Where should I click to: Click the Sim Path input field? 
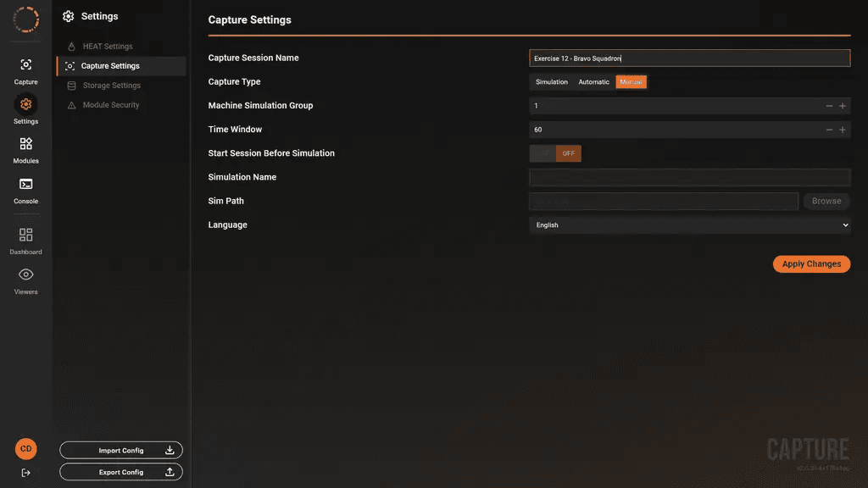tap(664, 201)
